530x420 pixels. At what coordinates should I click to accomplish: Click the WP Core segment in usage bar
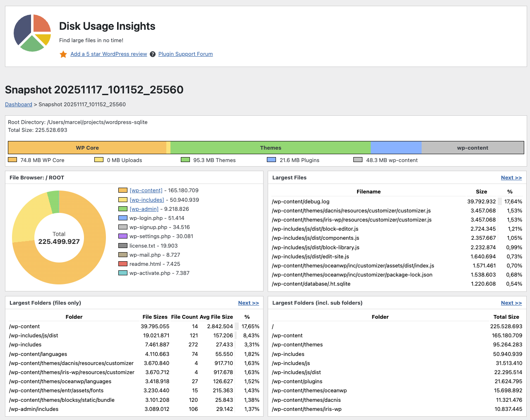(87, 148)
